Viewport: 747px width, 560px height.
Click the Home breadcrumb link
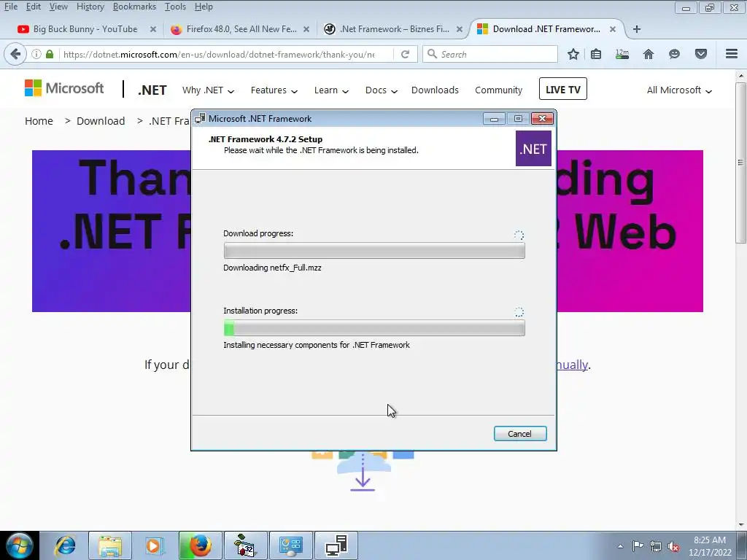pyautogui.click(x=39, y=121)
